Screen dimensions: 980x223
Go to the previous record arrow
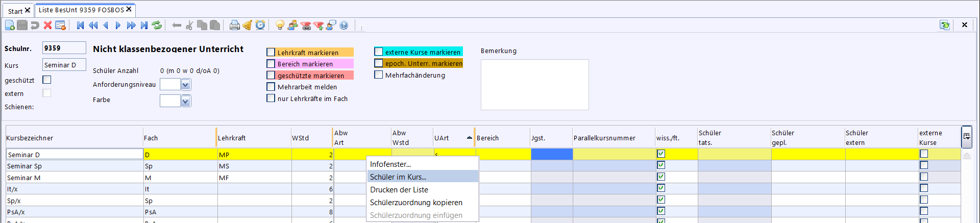(106, 25)
